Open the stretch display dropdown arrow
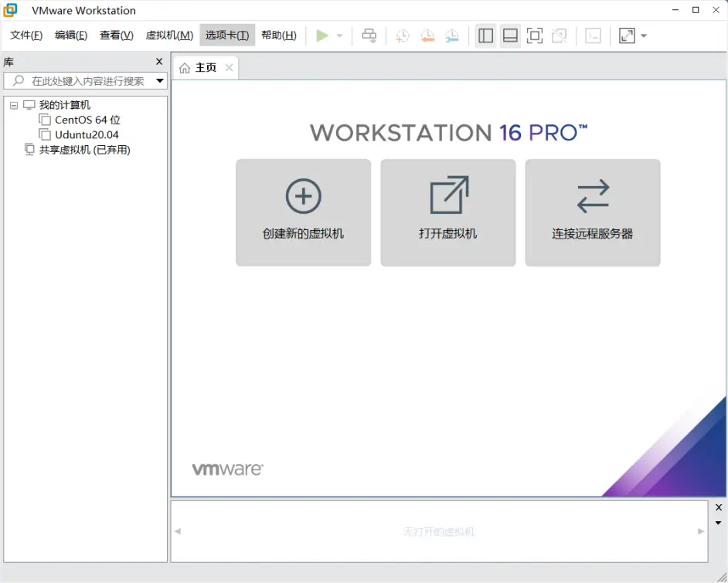This screenshot has width=728, height=583. 644,36
